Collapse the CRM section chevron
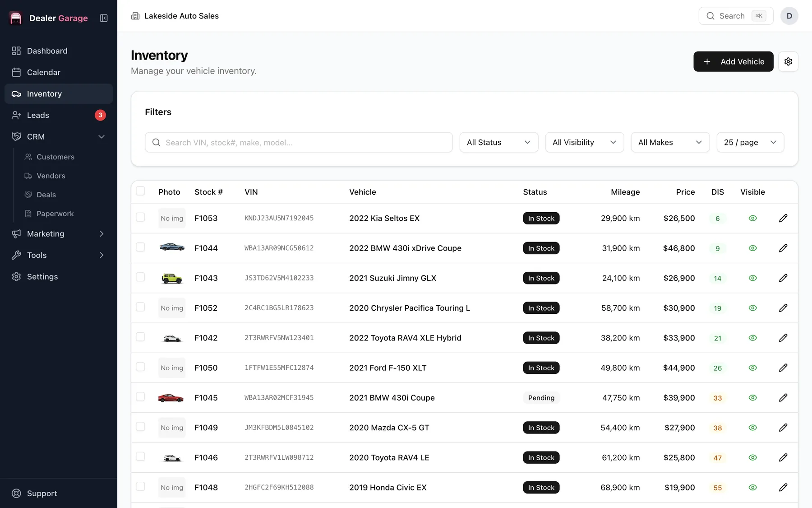Viewport: 812px width, 508px height. click(101, 137)
